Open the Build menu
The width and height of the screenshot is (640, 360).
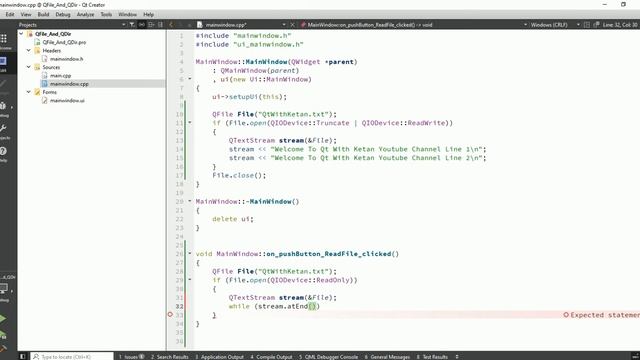(43, 14)
